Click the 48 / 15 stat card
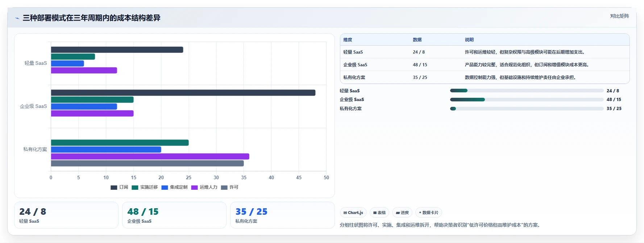Screen dimensions: 644x243 click(x=174, y=215)
